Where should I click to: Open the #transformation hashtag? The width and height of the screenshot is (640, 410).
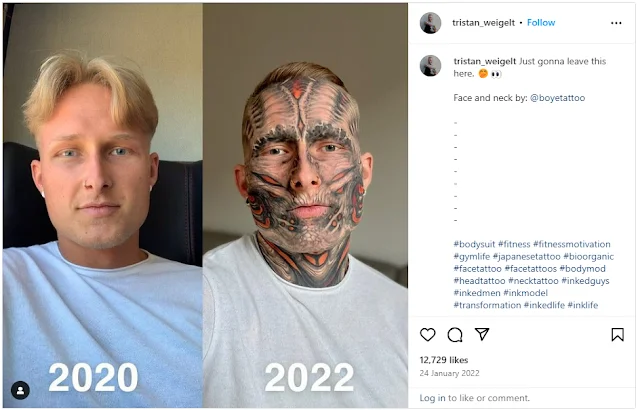click(x=487, y=305)
